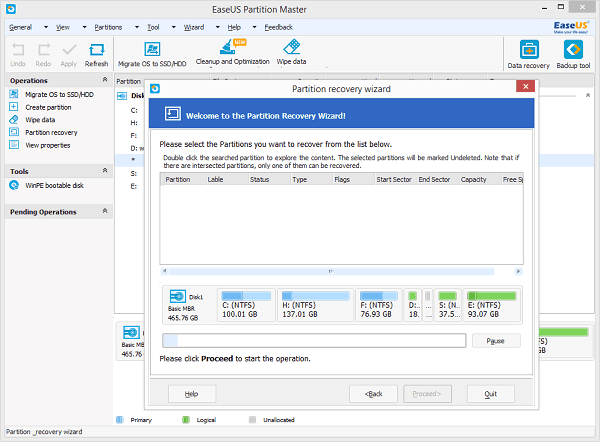This screenshot has height=442, width=600.
Task: Click the Type column header
Action: [311, 179]
